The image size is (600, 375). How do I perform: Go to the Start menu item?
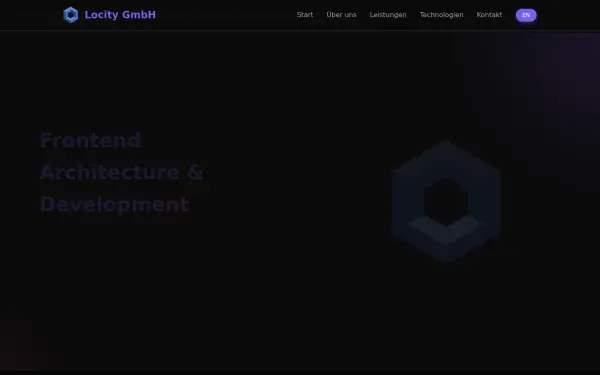[x=305, y=15]
